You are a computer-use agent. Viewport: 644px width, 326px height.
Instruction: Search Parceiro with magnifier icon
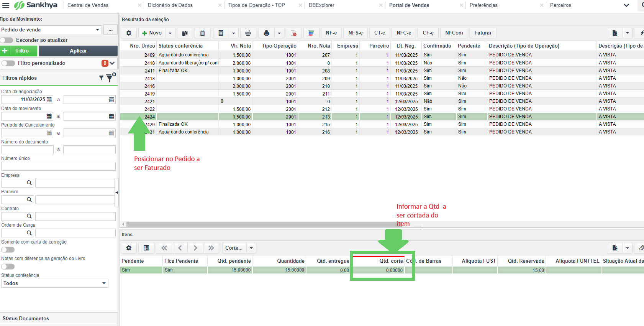coord(29,199)
